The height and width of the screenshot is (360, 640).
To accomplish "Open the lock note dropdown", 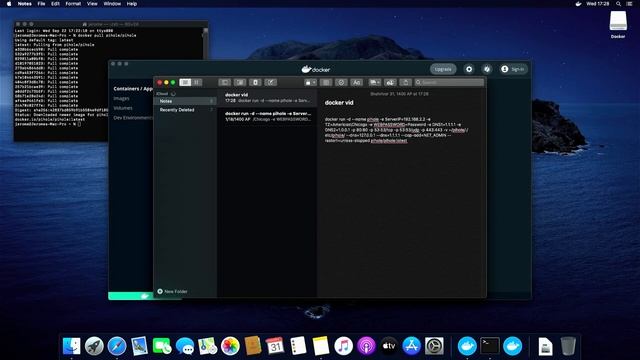I will [x=310, y=82].
